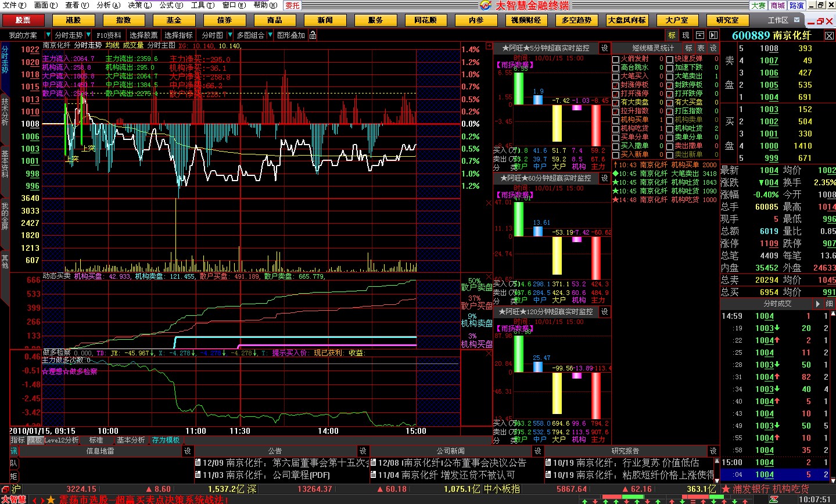The width and height of the screenshot is (836, 504).
Task: Expand the 分时走势 toolbar dropdown arrow
Action: (88, 35)
